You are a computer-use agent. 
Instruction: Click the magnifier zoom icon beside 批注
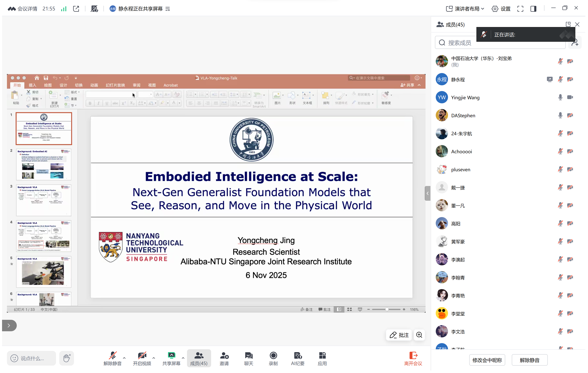coord(419,335)
